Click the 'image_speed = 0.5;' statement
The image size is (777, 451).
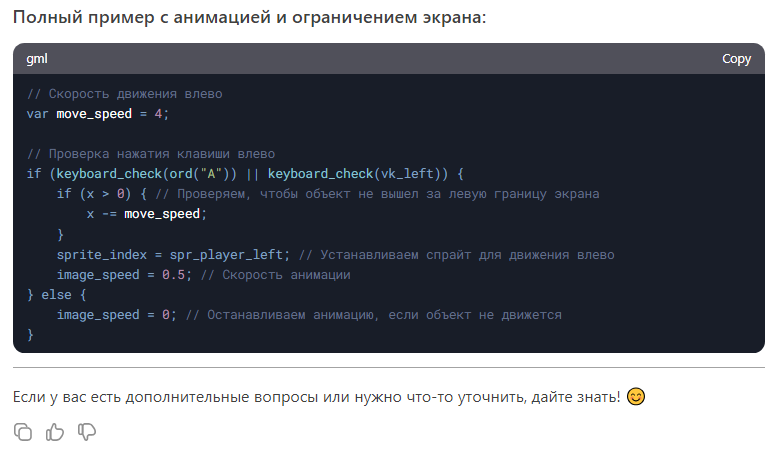[x=124, y=275]
